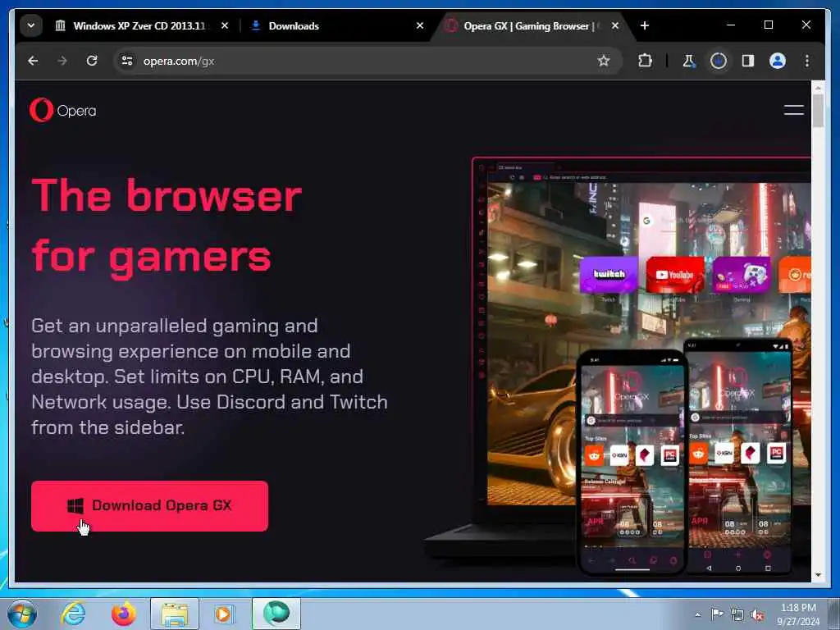Click the muted volume tray icon
Viewport: 840px width, 630px height.
pyautogui.click(x=757, y=615)
